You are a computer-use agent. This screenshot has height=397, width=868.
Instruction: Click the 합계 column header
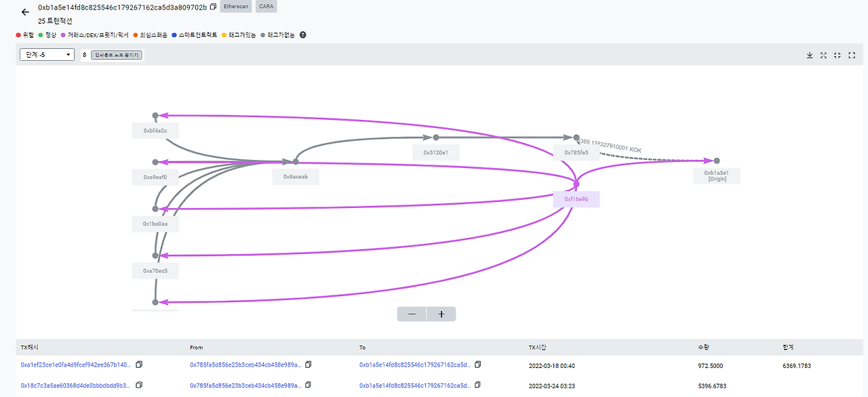click(x=788, y=347)
